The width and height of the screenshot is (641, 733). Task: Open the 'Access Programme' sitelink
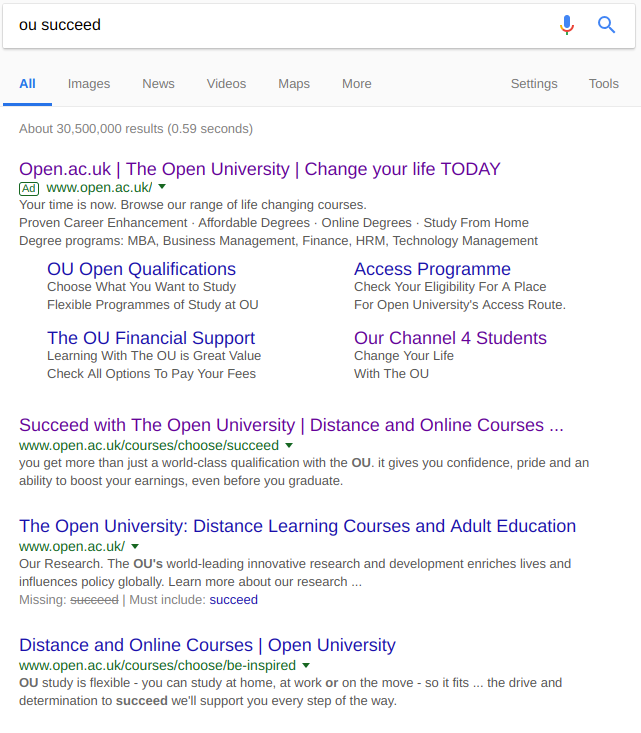(432, 269)
